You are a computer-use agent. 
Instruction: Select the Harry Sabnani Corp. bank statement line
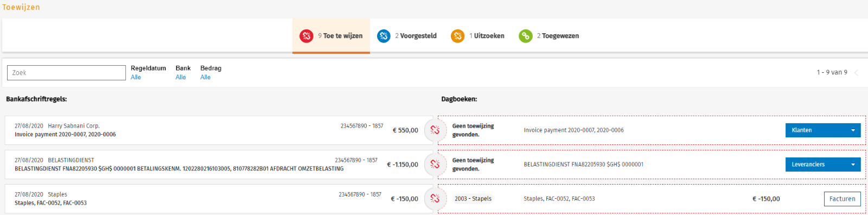click(214, 130)
